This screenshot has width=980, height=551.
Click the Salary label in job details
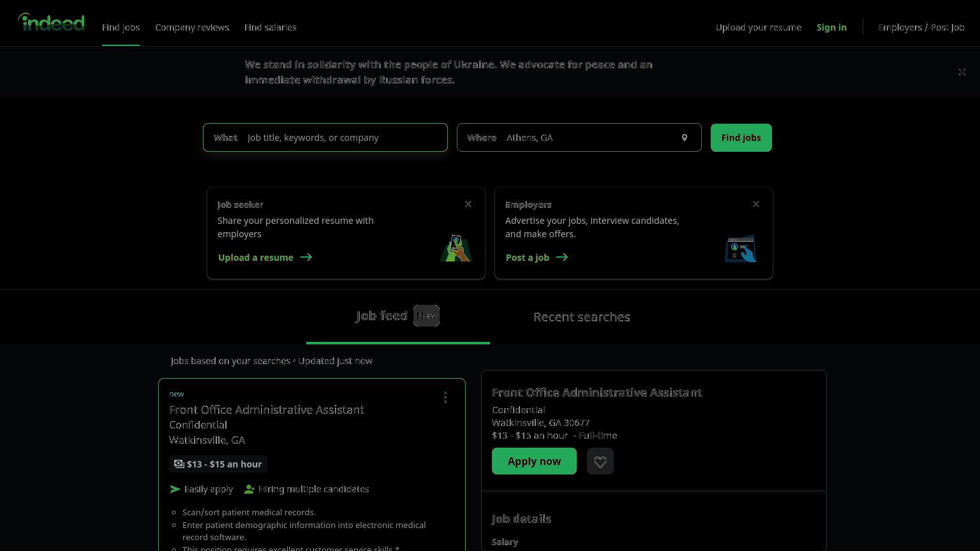coord(505,542)
